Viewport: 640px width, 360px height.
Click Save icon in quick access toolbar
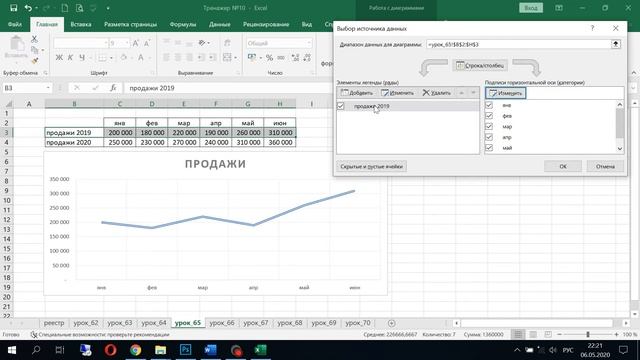click(13, 8)
